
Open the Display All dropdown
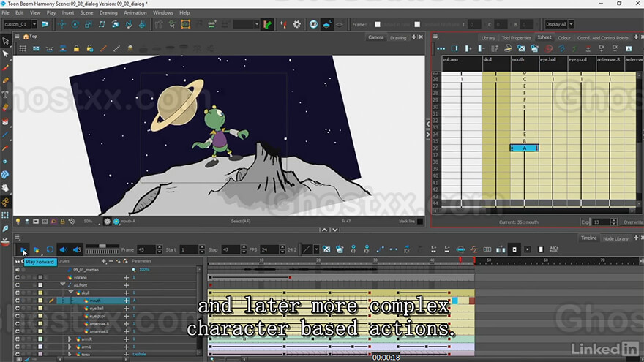(571, 24)
